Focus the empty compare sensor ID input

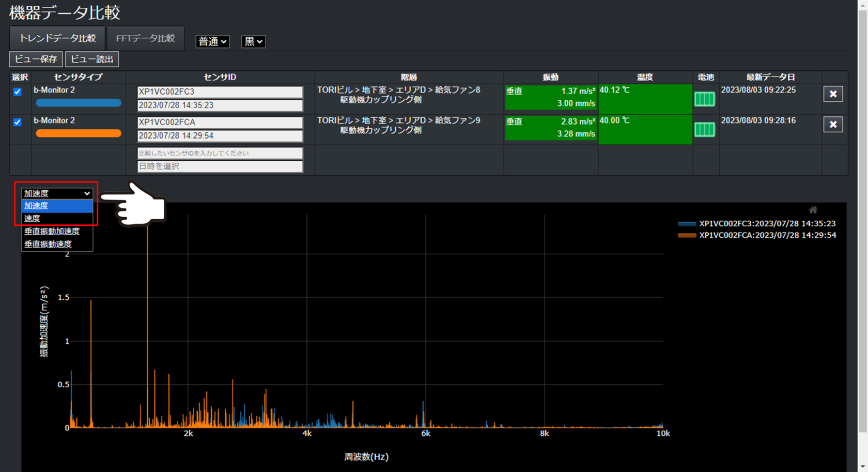[x=220, y=153]
